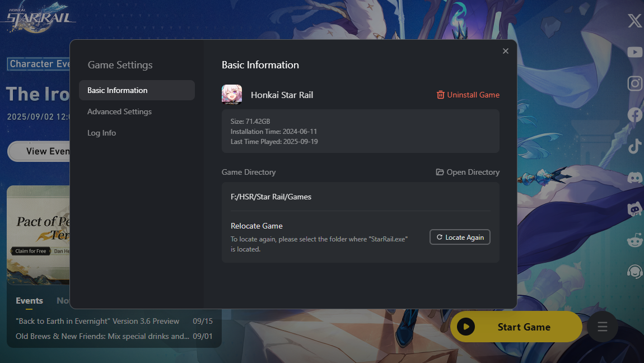The width and height of the screenshot is (644, 363).
Task: Open the game directory folder
Action: [x=468, y=172]
